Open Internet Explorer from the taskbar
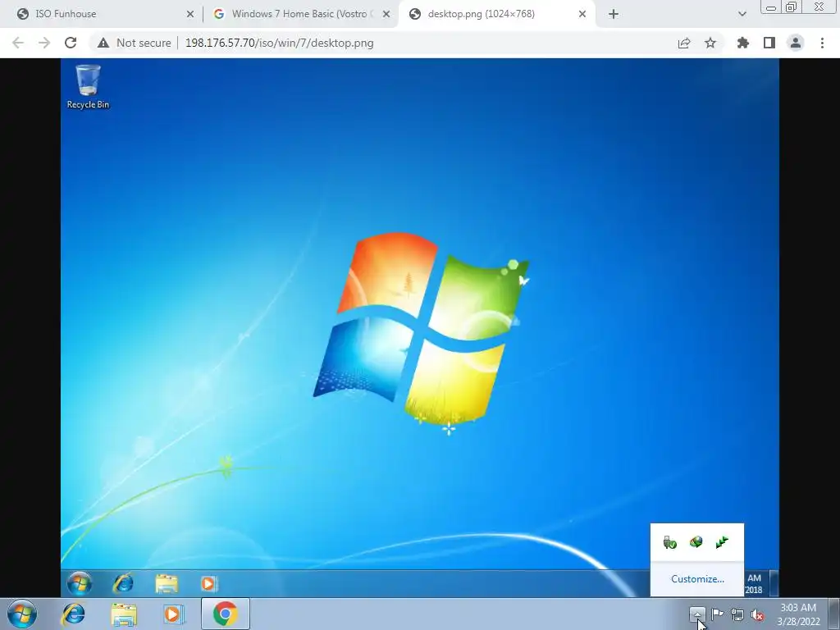The height and width of the screenshot is (630, 840). (x=73, y=614)
